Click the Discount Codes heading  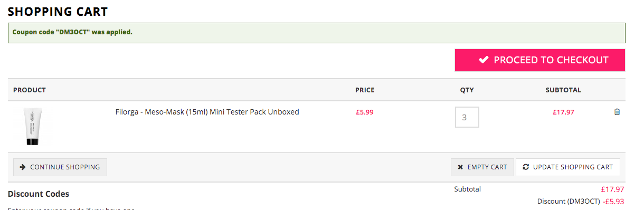pyautogui.click(x=39, y=194)
